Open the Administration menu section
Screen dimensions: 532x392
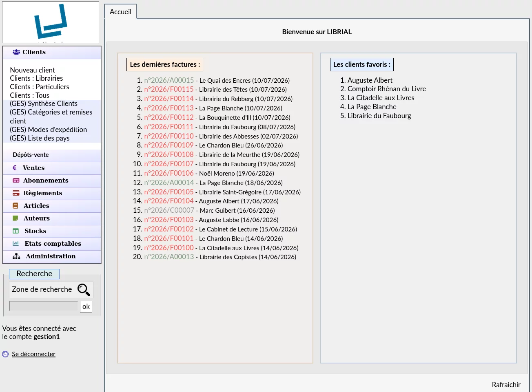point(52,256)
